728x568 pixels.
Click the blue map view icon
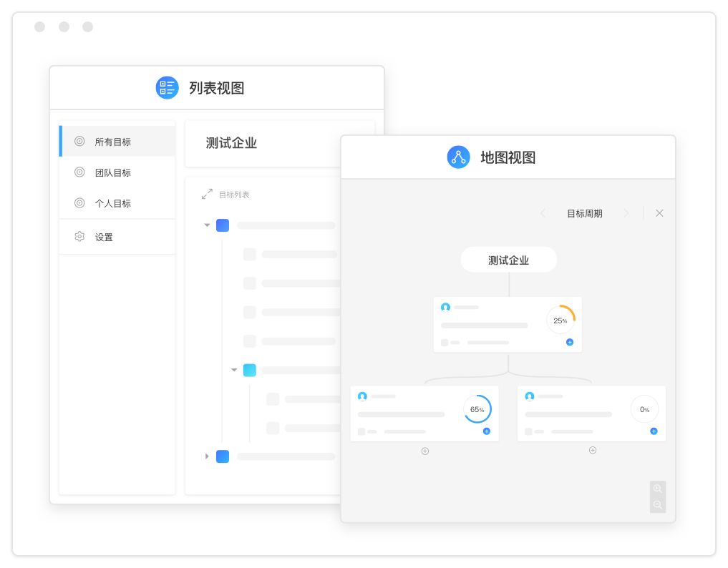click(x=458, y=157)
